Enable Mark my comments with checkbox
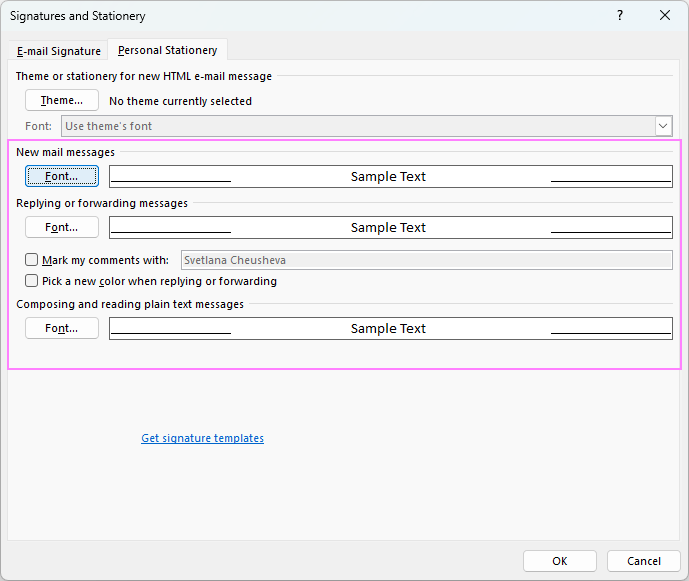Viewport: 689px width, 581px height. (31, 260)
